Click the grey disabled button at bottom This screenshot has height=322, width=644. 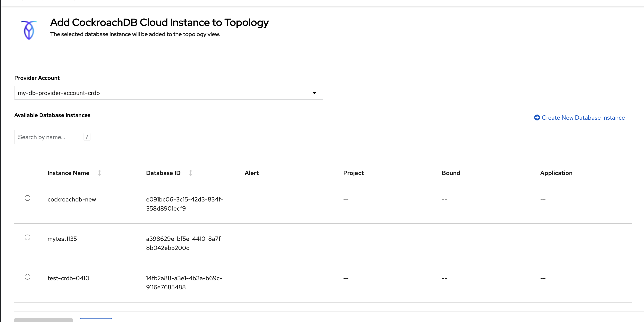[43, 320]
